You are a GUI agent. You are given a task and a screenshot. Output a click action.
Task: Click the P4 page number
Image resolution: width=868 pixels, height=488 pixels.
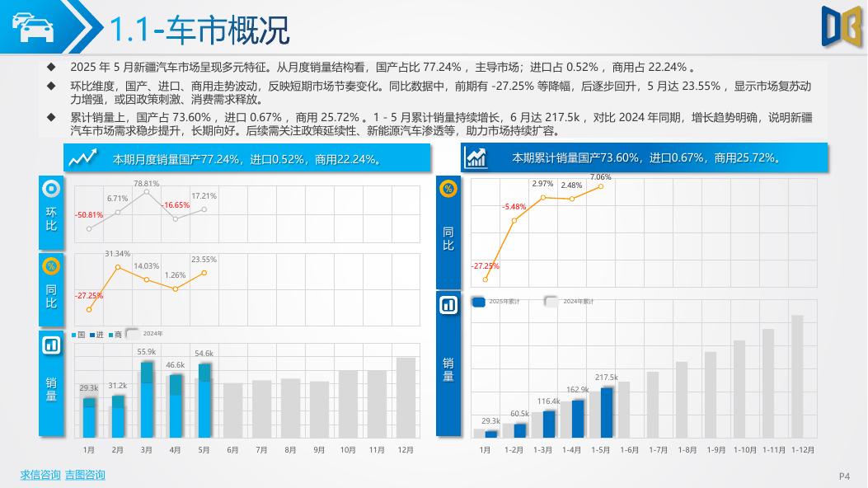[x=844, y=476]
